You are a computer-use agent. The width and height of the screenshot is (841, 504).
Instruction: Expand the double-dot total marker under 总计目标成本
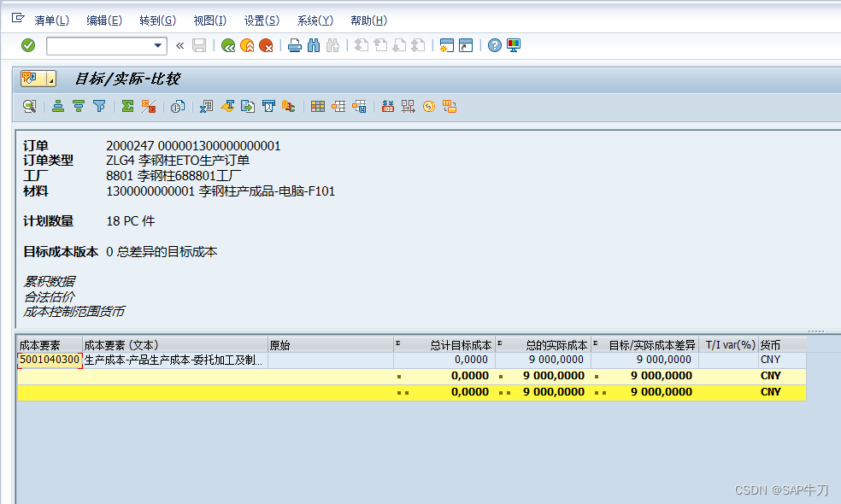[403, 392]
